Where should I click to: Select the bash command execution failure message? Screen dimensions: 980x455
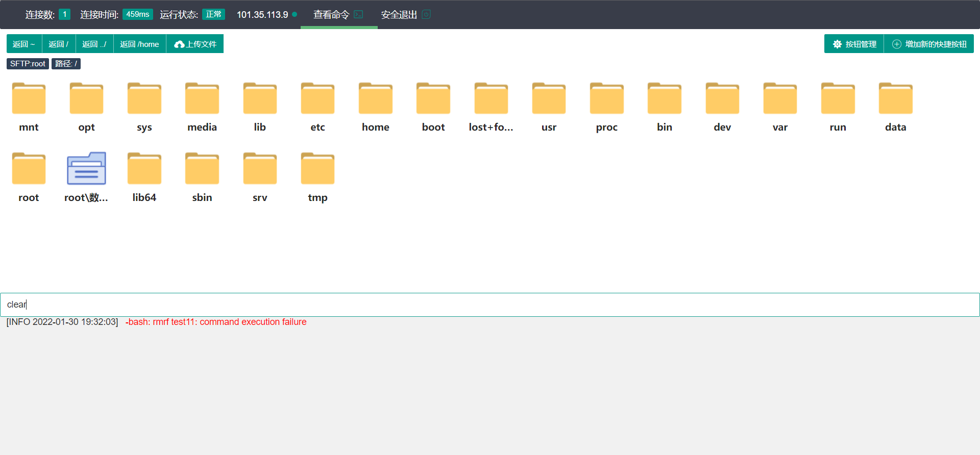point(216,322)
